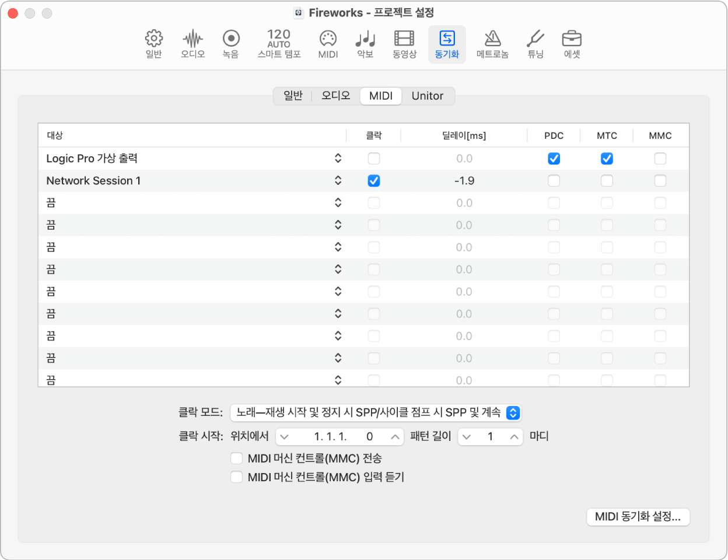Disable MTC for Logic Pro 가상 출력
This screenshot has width=728, height=560.
pos(607,159)
